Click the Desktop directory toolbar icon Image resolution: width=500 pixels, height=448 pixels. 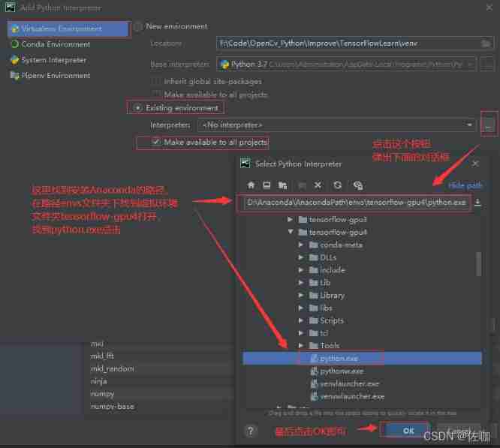267,185
